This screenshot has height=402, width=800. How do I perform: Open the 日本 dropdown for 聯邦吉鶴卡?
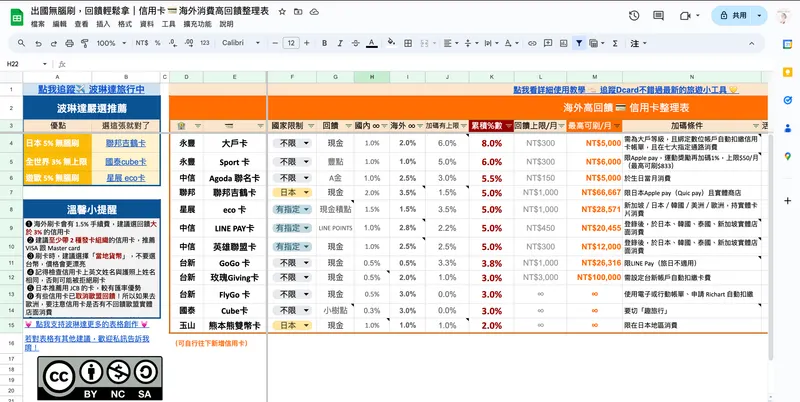pos(292,192)
